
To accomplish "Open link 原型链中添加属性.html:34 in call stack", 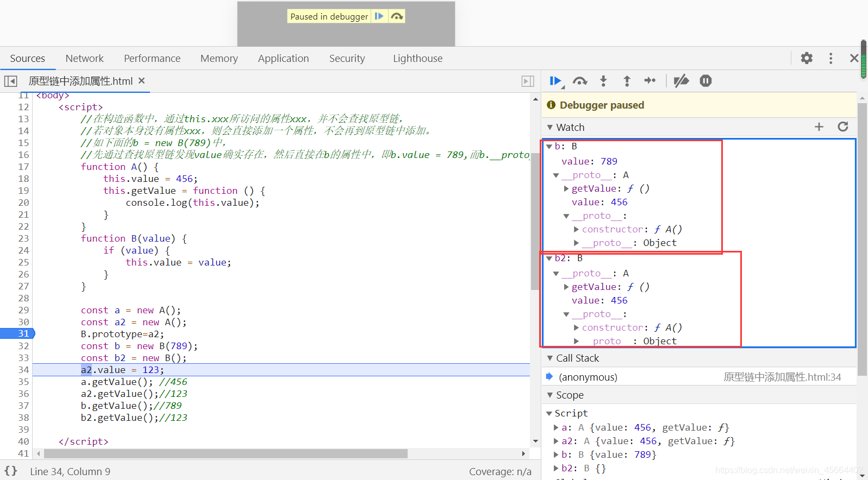I will [x=782, y=377].
